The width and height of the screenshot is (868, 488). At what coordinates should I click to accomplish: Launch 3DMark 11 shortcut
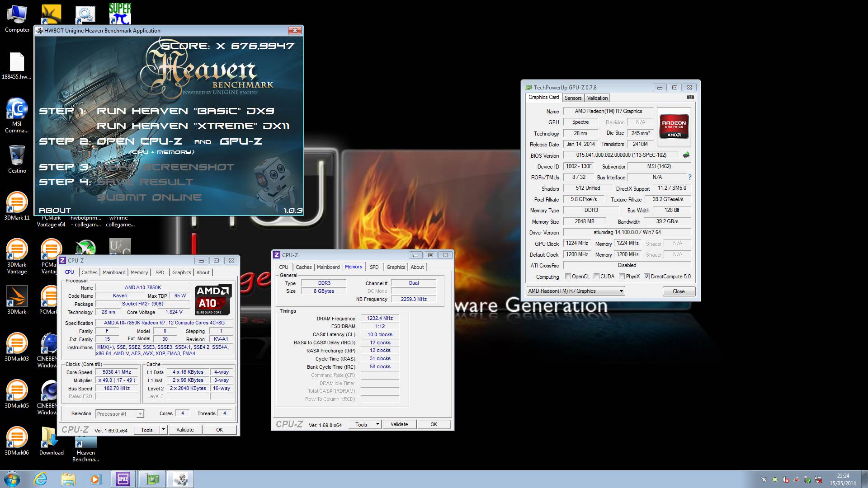click(17, 206)
